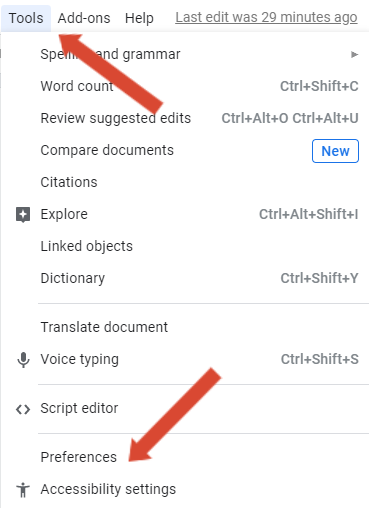Click the New badge beside Compare documents
The image size is (369, 508).
tap(335, 151)
